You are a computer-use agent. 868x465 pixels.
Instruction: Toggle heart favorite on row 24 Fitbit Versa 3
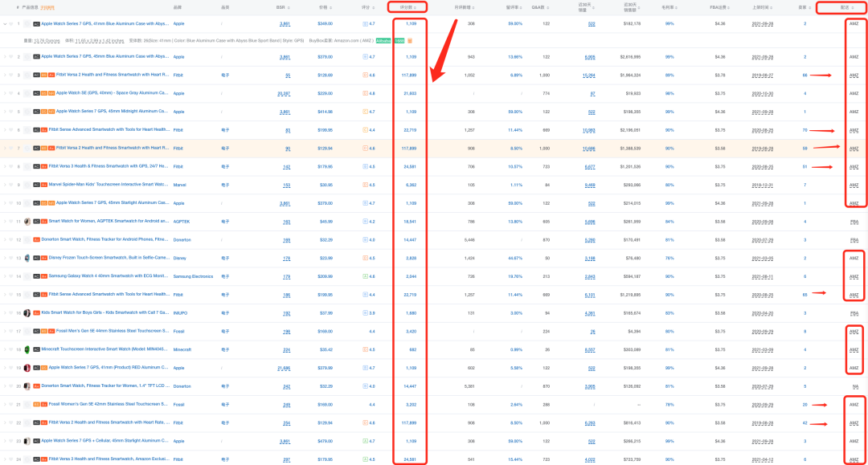[11, 459]
